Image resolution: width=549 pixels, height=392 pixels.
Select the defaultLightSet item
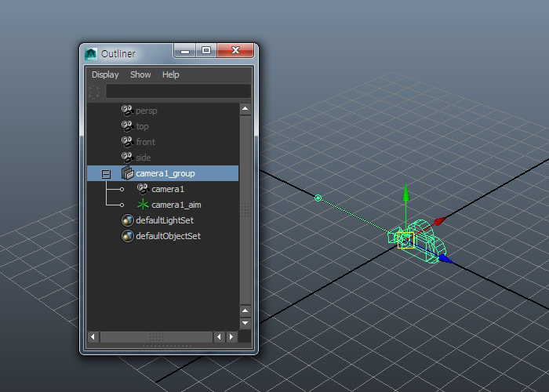[x=165, y=220]
